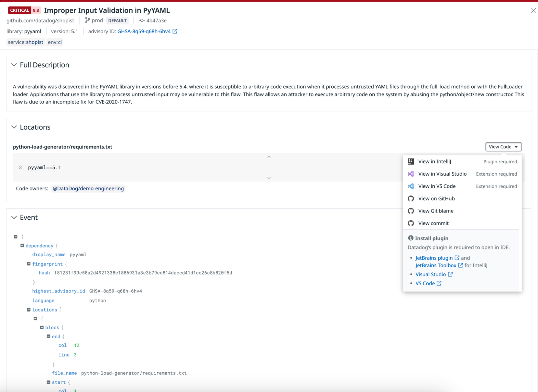Screen dimensions: 538x392
Task: Click the pyyaml==5.1 code line
Action: click(x=44, y=168)
